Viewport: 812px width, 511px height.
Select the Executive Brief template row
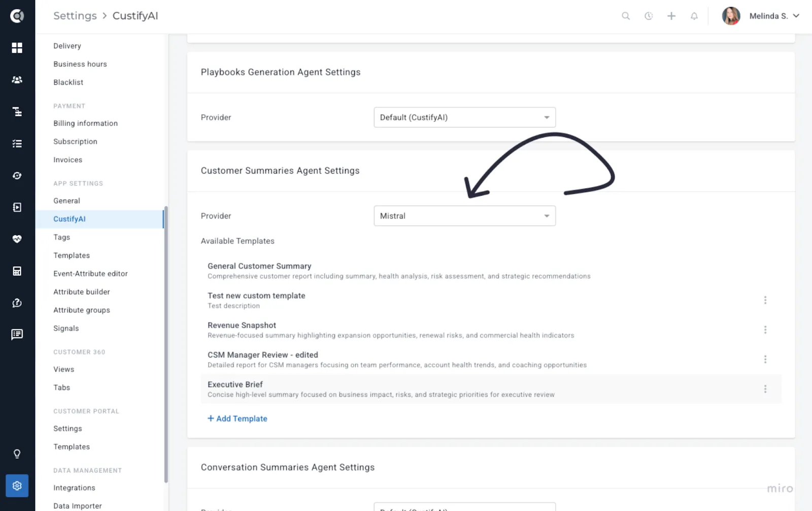click(491, 389)
